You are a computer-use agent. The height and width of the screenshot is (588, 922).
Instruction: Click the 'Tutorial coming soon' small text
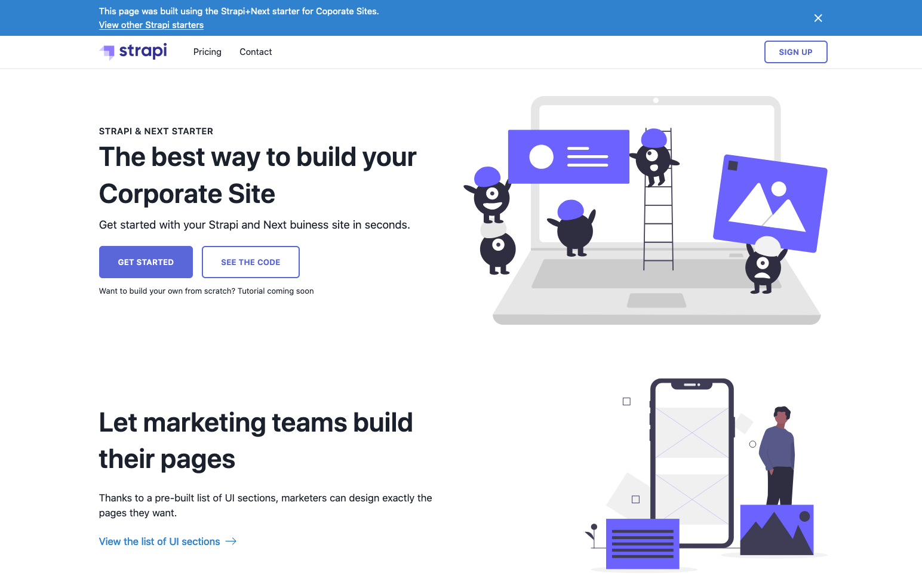pos(275,291)
